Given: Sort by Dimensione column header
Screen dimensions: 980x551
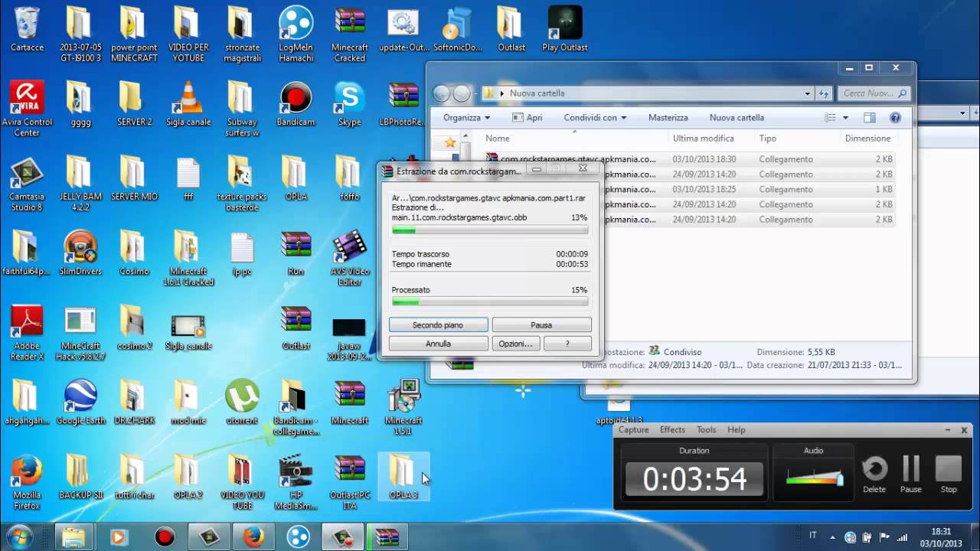Looking at the screenshot, I should pyautogui.click(x=868, y=139).
